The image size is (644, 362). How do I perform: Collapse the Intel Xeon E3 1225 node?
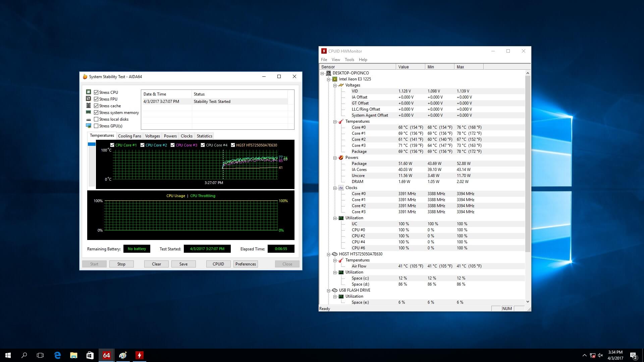point(329,79)
